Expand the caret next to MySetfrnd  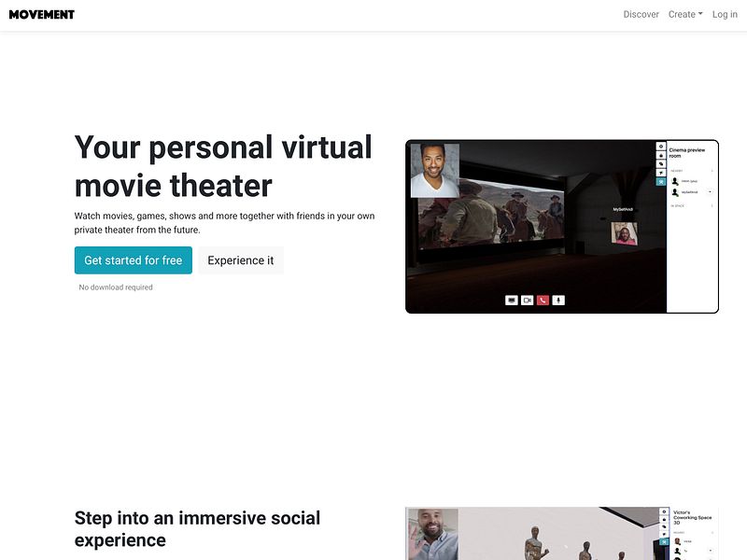click(710, 191)
